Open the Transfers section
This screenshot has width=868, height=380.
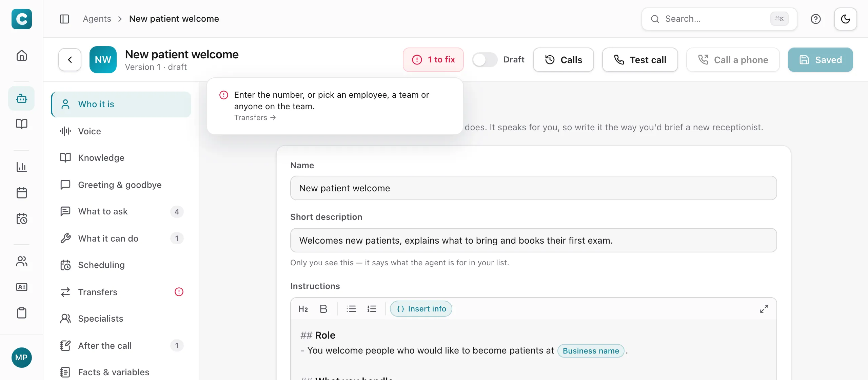(121, 292)
